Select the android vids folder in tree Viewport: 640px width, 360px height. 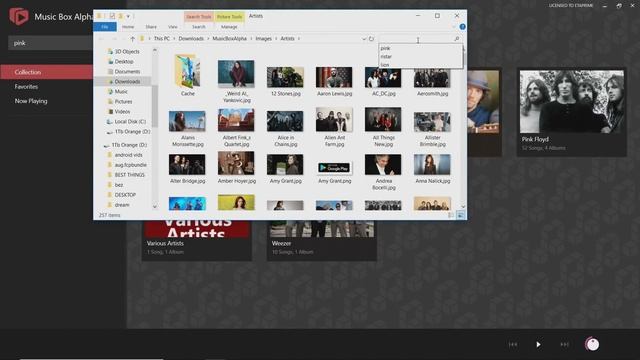[x=128, y=155]
